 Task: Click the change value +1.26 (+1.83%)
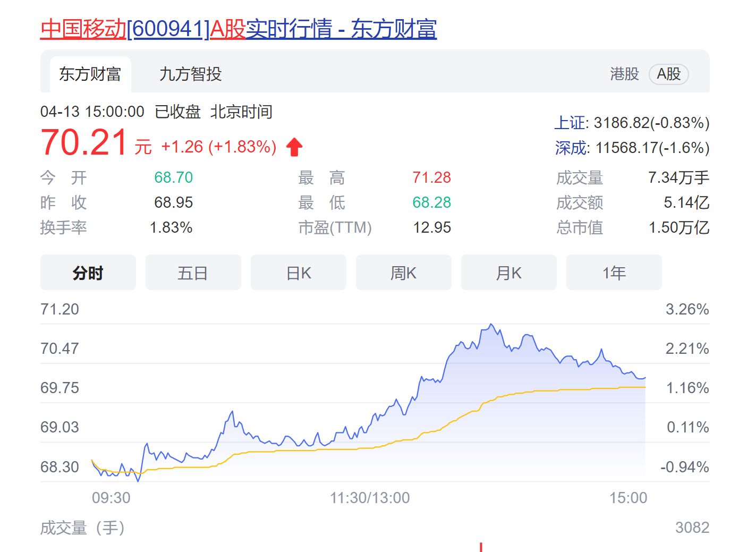pyautogui.click(x=219, y=147)
